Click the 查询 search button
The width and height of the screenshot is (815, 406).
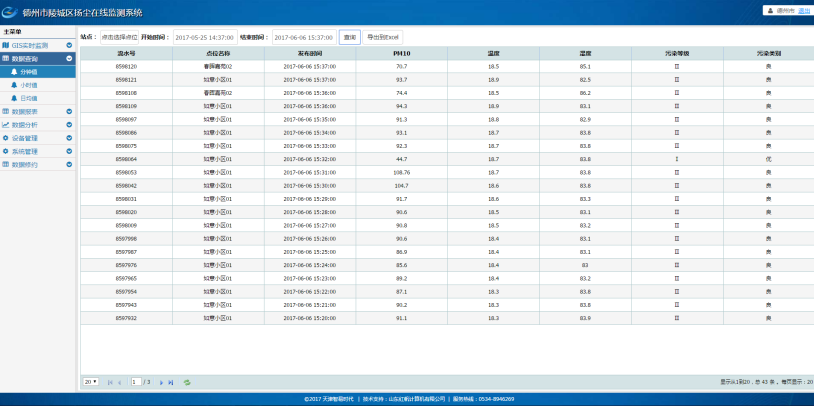click(350, 36)
